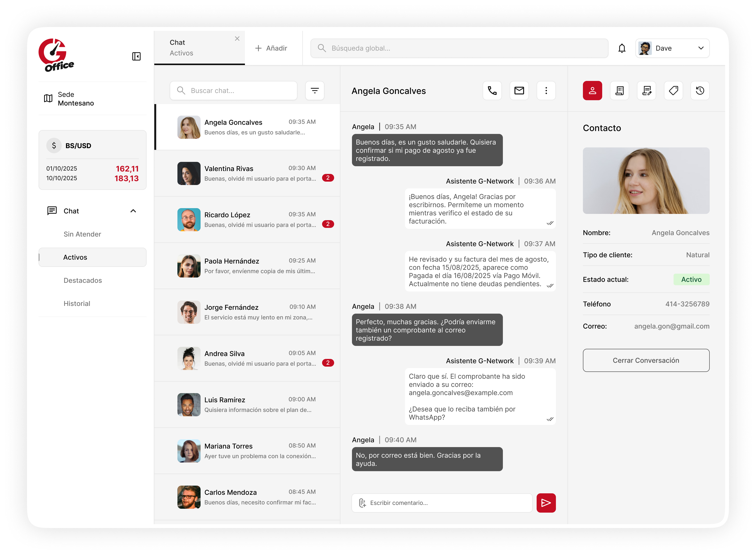Go to Sin Atender chats
Viewport: 756px width, 555px height.
pyautogui.click(x=82, y=234)
